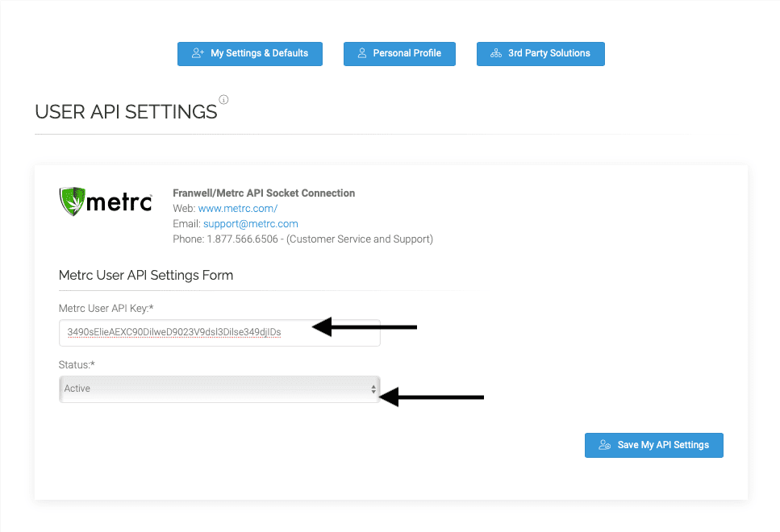Click the support@metrc.com email link
Image resolution: width=780 pixels, height=532 pixels.
point(251,224)
